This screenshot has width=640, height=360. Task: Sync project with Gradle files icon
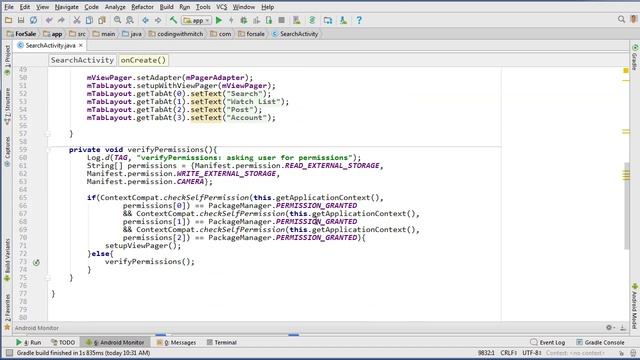click(x=312, y=20)
